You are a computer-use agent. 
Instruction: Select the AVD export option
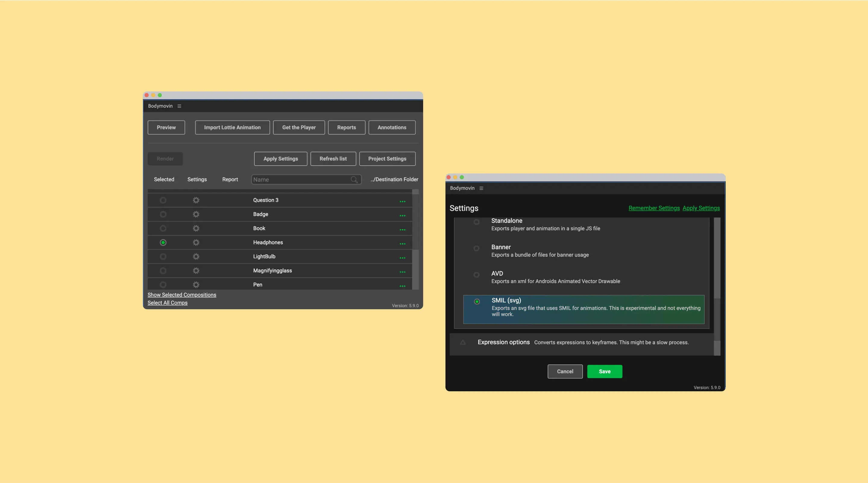tap(476, 275)
